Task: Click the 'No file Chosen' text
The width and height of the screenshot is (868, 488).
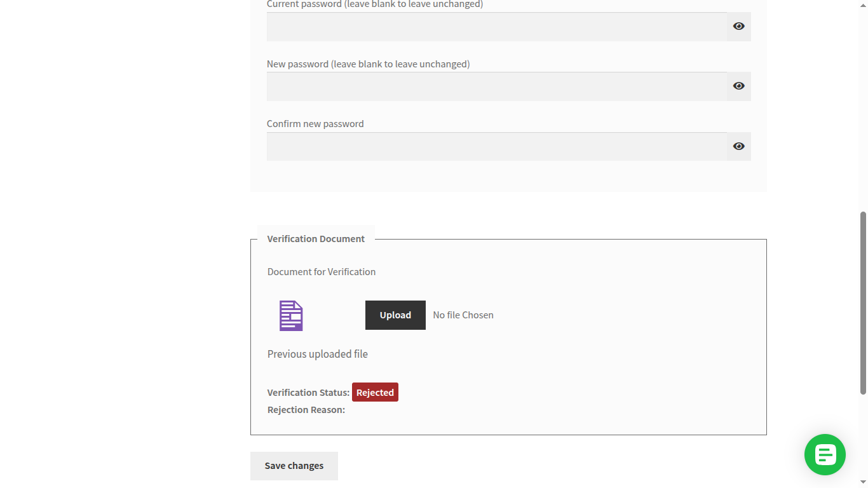Action: 463,315
